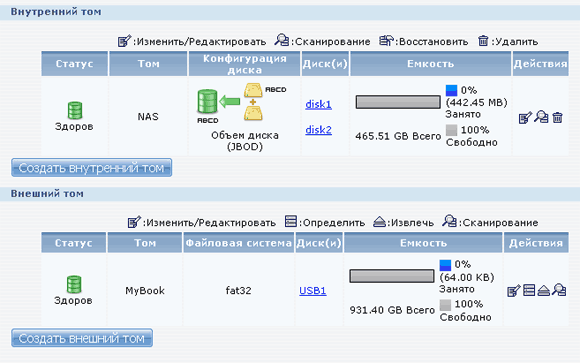This screenshot has width=580, height=363.
Task: Eject the MyBook external volume
Action: 543,290
